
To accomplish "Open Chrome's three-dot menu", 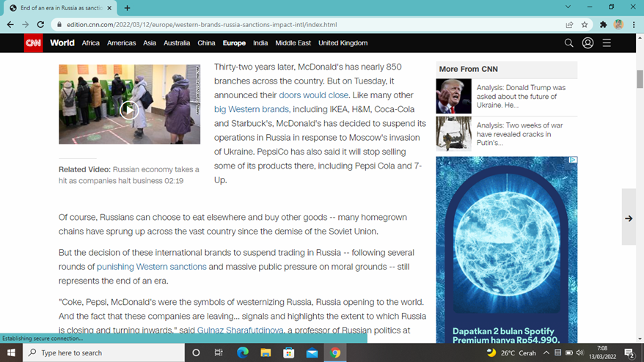I will pos(634,25).
